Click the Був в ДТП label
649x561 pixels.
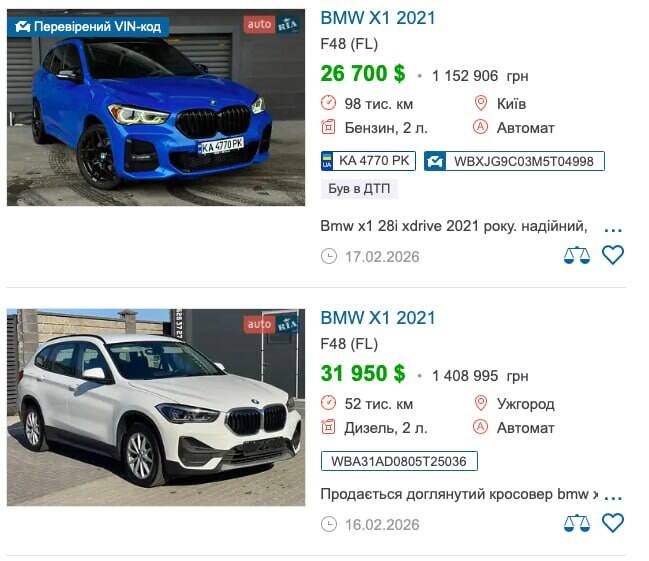click(x=359, y=189)
